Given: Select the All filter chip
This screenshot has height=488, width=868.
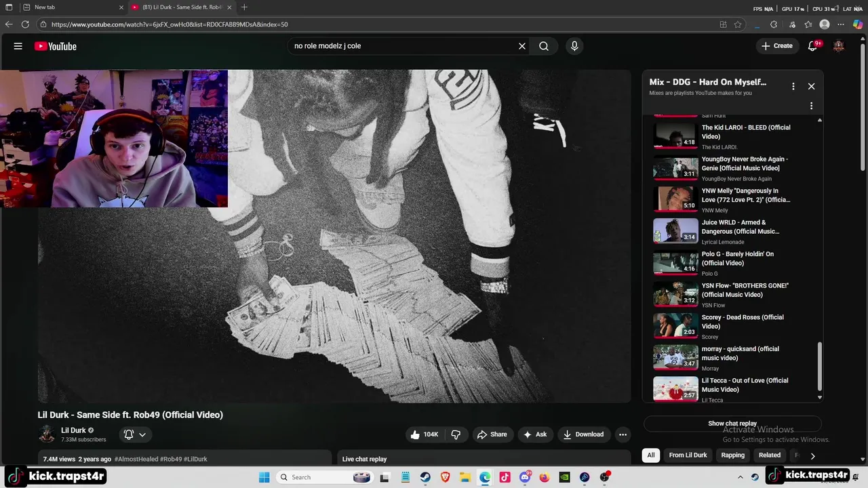Looking at the screenshot, I should pos(651,455).
